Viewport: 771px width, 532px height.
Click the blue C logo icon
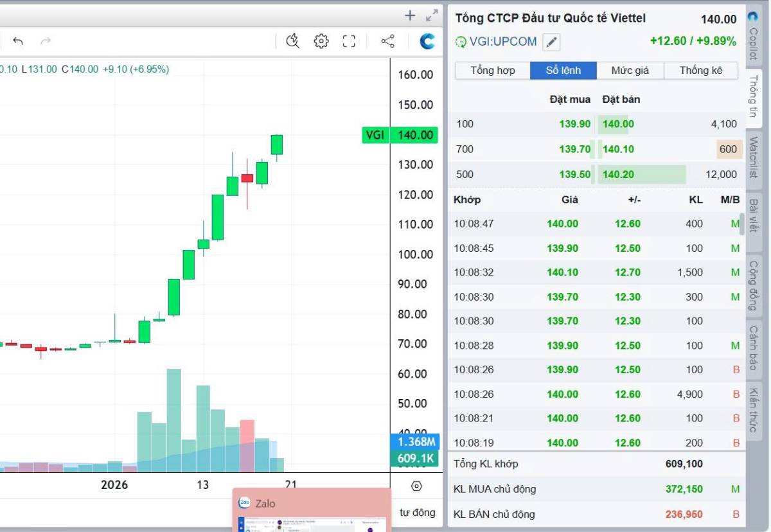coord(427,42)
